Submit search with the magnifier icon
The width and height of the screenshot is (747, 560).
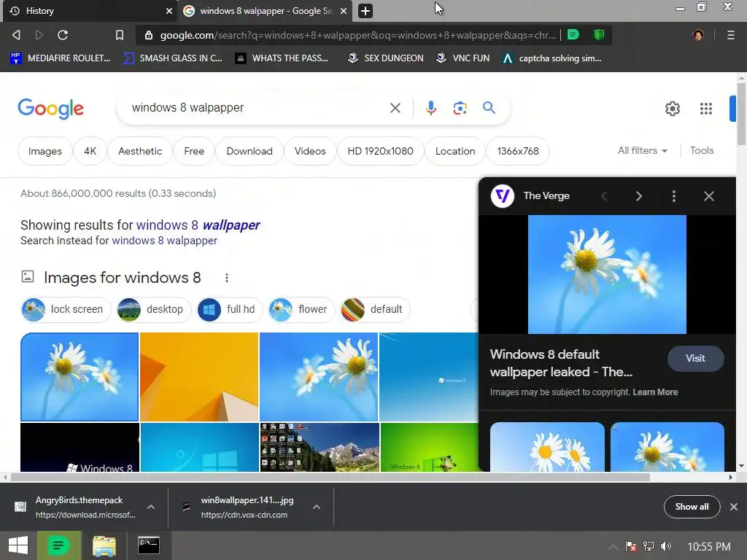tap(489, 108)
